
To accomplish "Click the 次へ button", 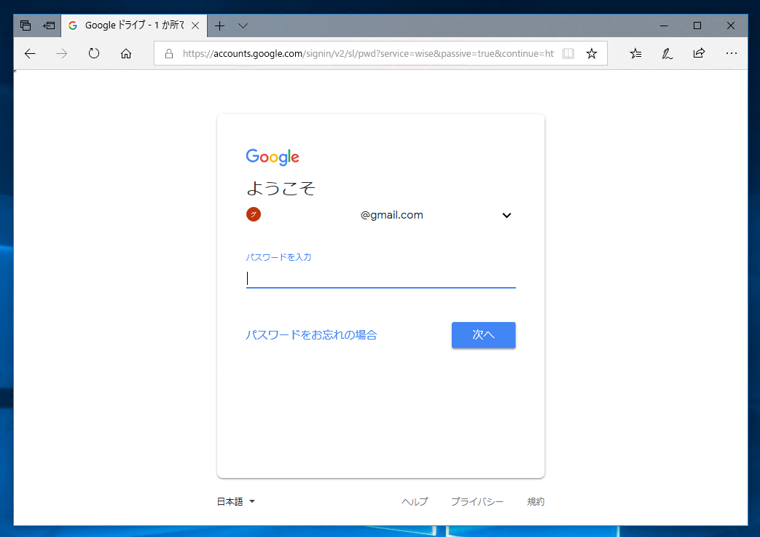I will 483,335.
